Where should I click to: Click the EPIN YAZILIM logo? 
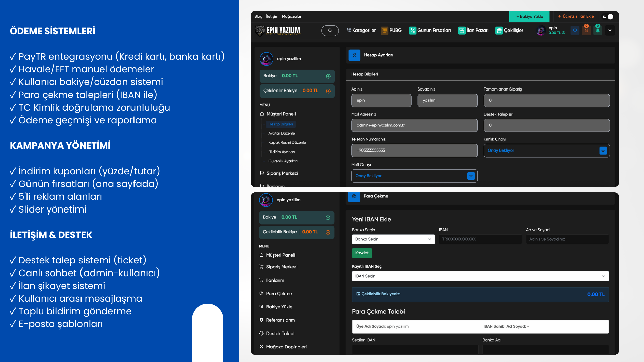pos(277,31)
